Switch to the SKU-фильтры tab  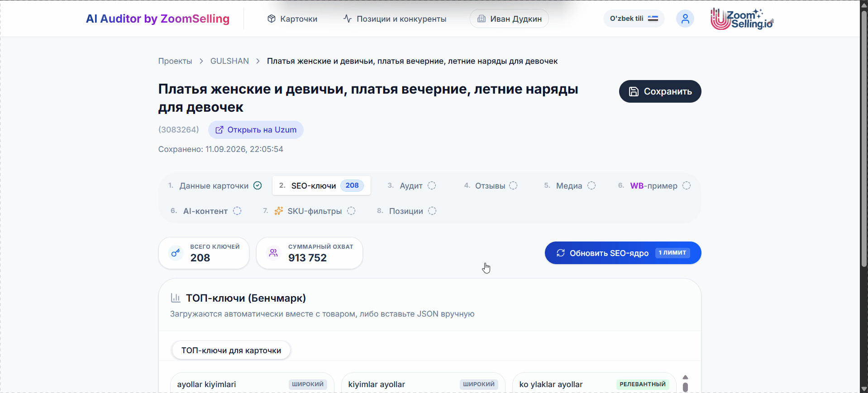[x=309, y=211]
